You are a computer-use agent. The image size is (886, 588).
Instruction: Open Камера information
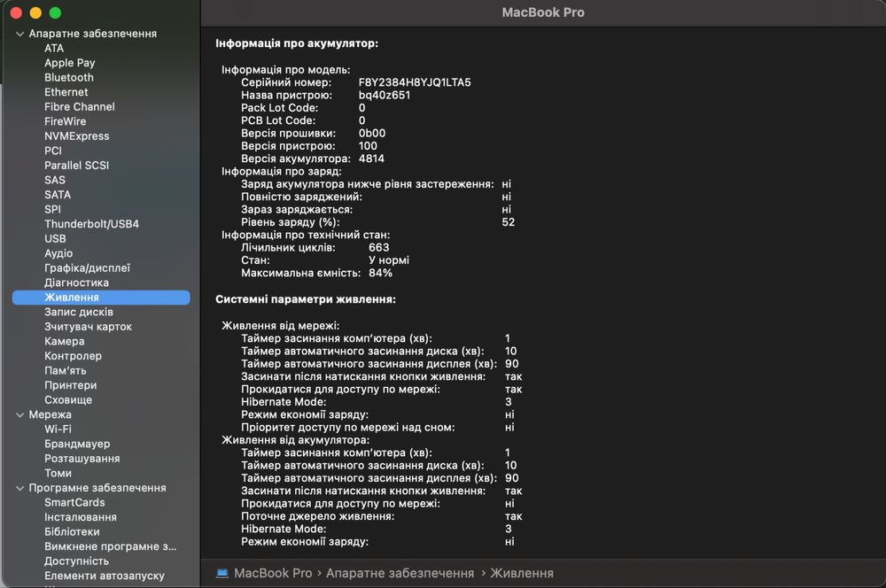tap(65, 343)
